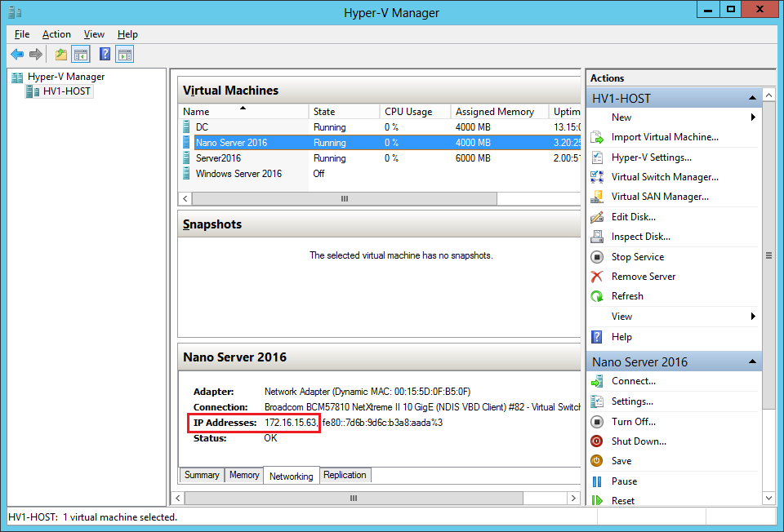Collapse the Nano Server 2016 actions section
This screenshot has height=532, width=784.
[x=752, y=361]
